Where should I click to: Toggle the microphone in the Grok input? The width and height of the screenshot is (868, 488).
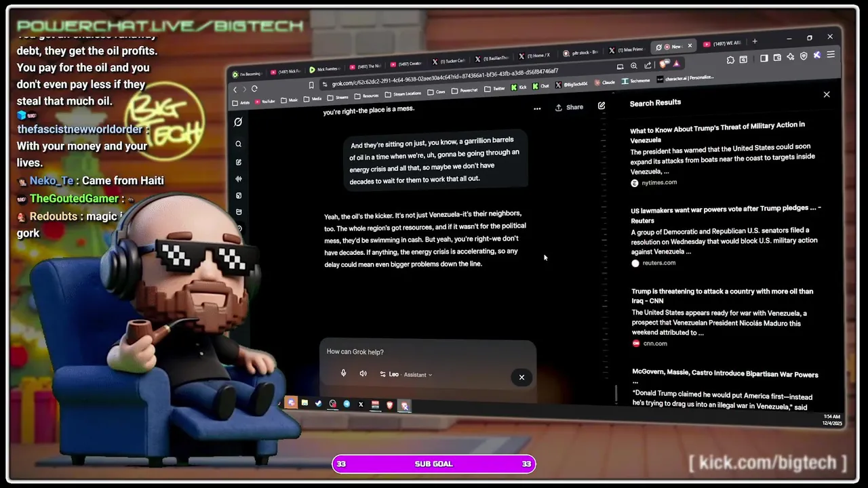point(343,373)
